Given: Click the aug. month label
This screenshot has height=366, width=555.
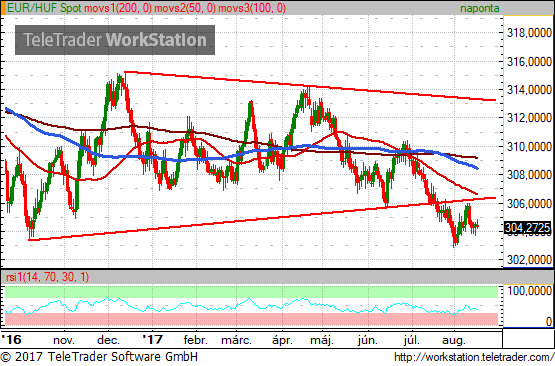Looking at the screenshot, I should click(x=453, y=341).
